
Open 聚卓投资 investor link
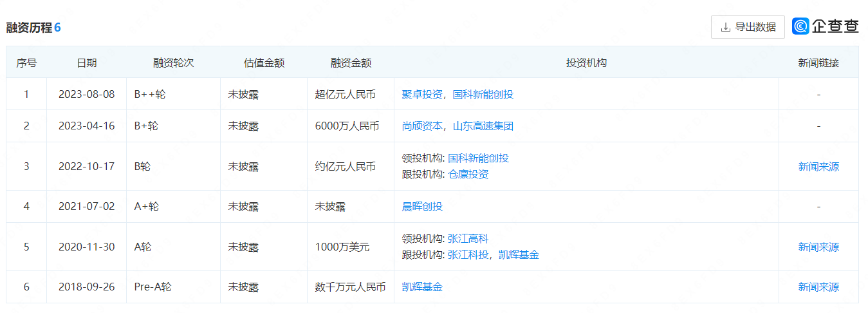pyautogui.click(x=422, y=94)
